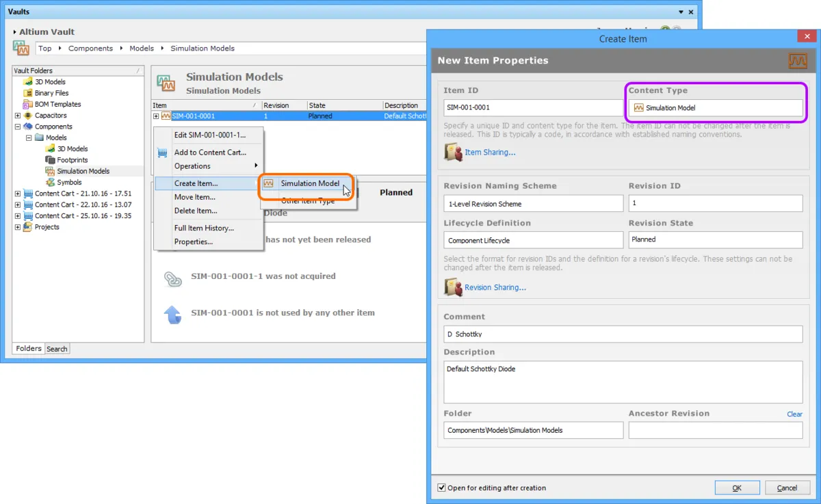Viewport: 821px width, 504px height.
Task: Click cart icon for Content Cart - 25.10.16 - 19.35
Action: [29, 215]
